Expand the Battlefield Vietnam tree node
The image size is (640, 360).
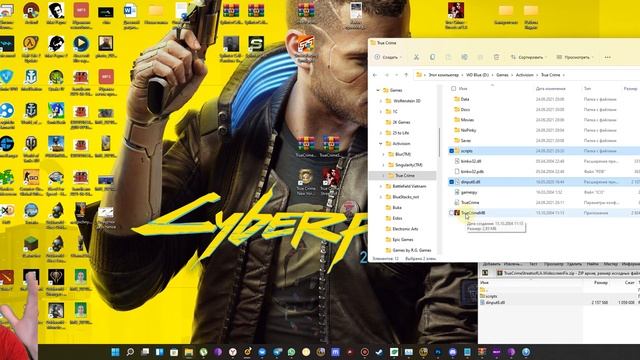pos(381,186)
